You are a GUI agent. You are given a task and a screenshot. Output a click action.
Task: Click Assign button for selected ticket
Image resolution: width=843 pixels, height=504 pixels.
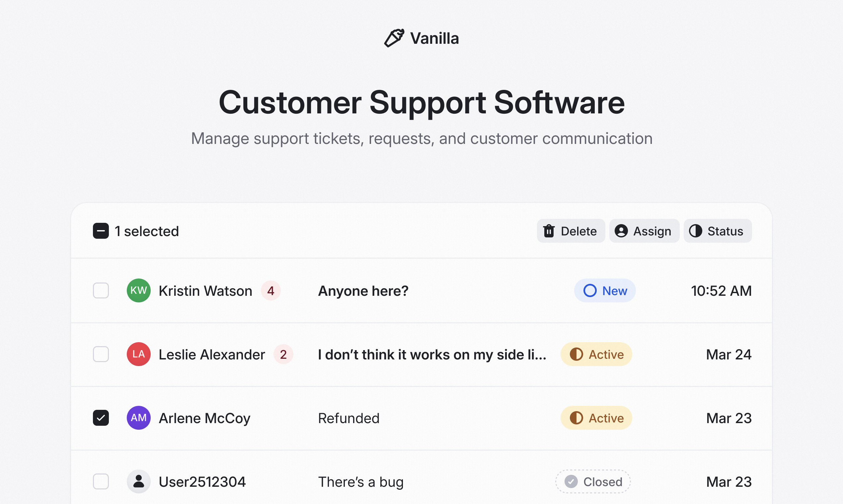point(644,231)
